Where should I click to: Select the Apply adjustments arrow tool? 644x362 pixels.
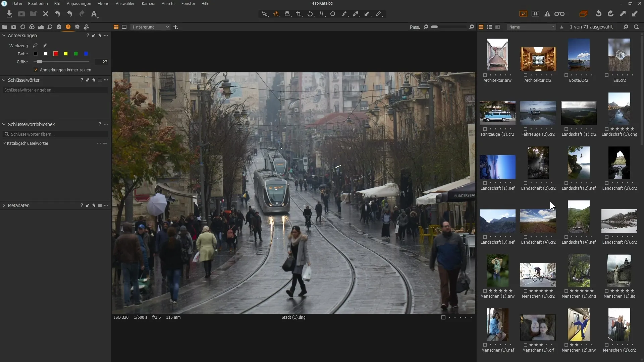368,14
